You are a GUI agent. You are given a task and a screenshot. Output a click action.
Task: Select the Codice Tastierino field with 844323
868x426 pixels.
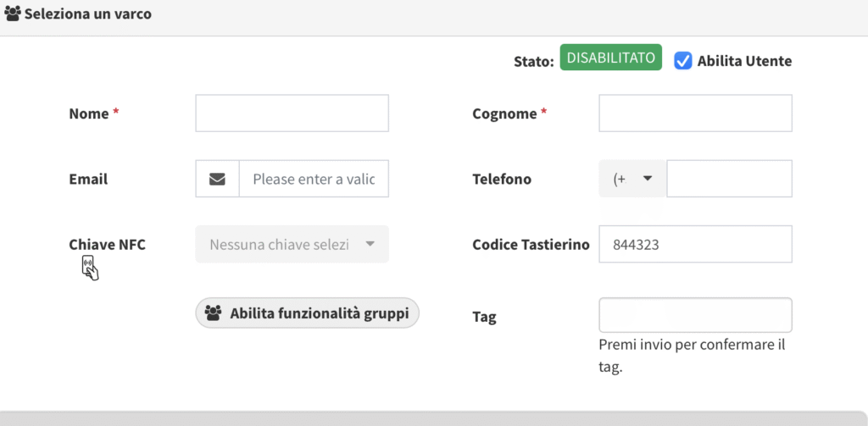click(x=695, y=244)
